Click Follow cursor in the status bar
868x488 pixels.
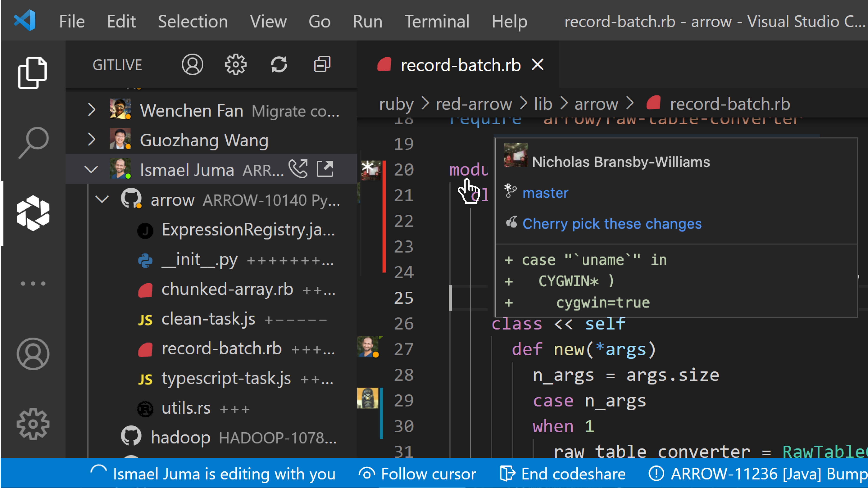429,474
